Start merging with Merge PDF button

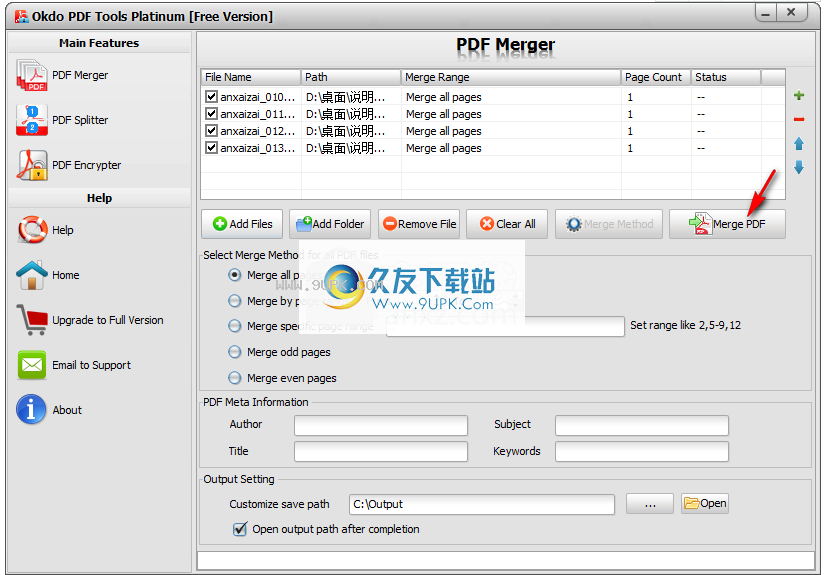coord(727,224)
